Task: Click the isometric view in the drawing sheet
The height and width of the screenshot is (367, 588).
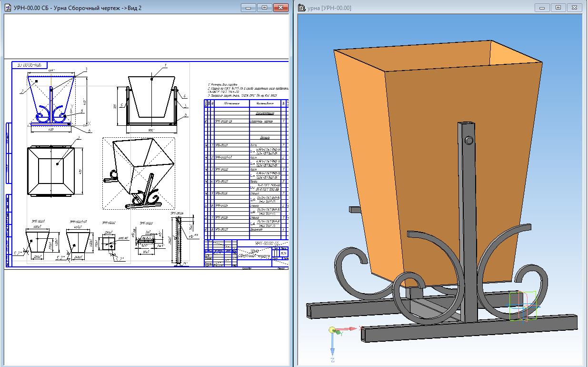Action: 138,174
